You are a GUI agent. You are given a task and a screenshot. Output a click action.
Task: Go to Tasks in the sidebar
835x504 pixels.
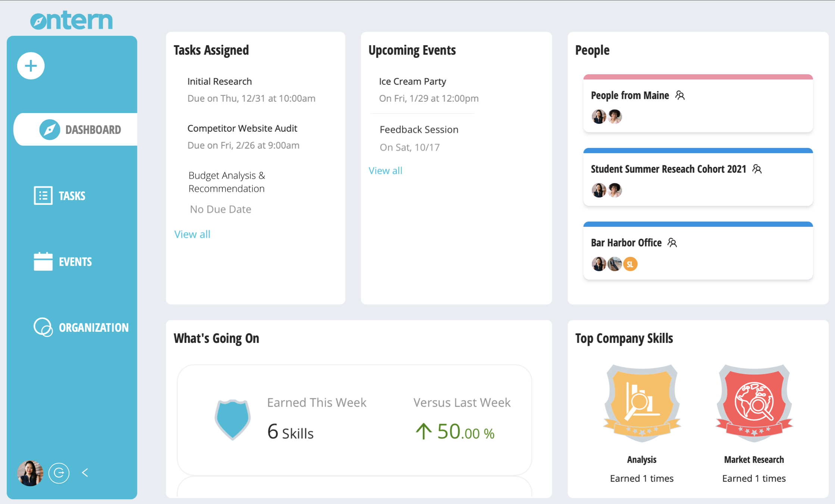[x=60, y=195]
